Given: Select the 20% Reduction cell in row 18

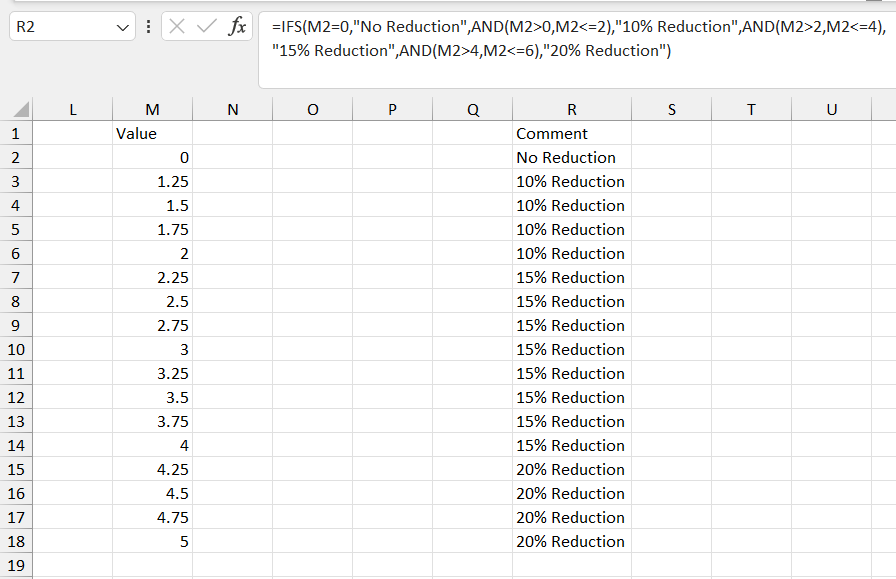Looking at the screenshot, I should pos(572,541).
